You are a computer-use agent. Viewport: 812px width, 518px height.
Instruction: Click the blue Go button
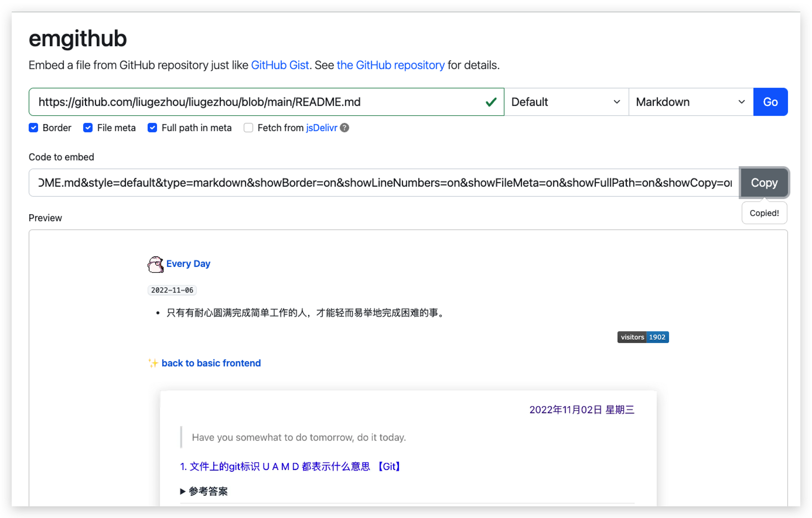point(770,102)
